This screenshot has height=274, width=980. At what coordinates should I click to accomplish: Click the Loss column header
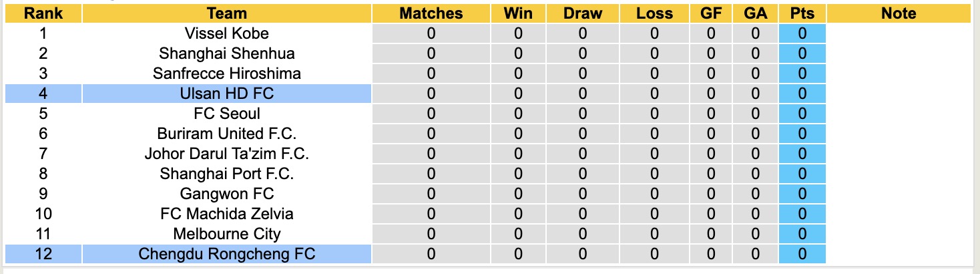click(x=654, y=13)
